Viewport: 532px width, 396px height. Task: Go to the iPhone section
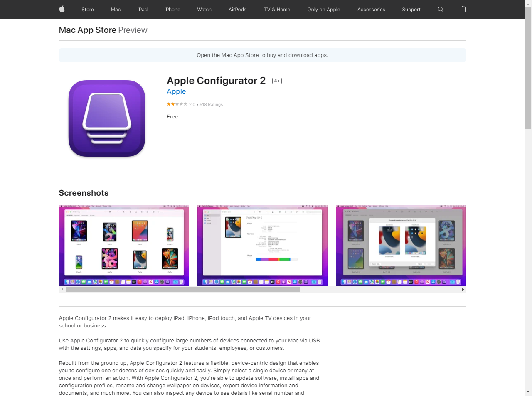pos(172,10)
